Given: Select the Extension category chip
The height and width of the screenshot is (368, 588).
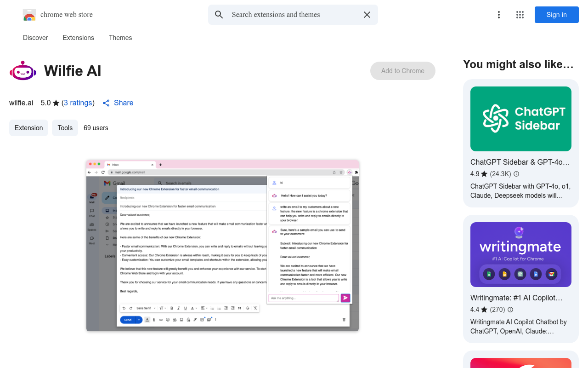Looking at the screenshot, I should pos(28,128).
